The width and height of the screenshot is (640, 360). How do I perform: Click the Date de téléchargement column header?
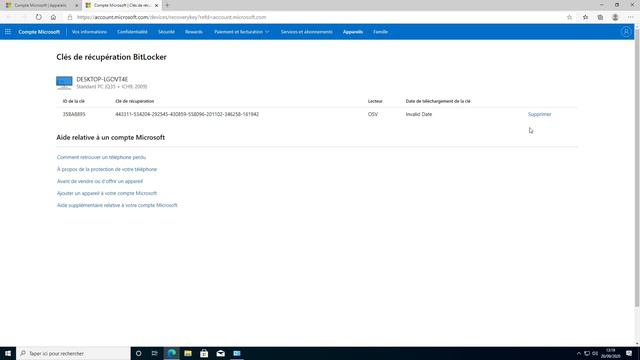tap(438, 101)
